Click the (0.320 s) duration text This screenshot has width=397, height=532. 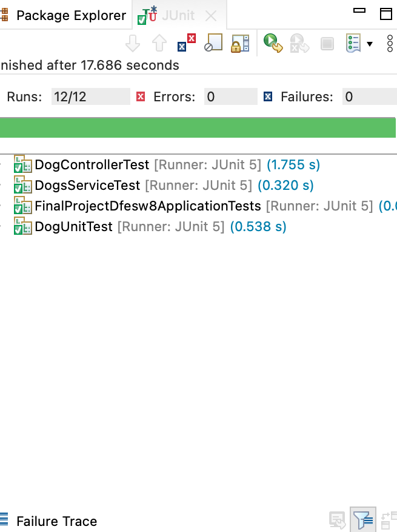point(285,186)
